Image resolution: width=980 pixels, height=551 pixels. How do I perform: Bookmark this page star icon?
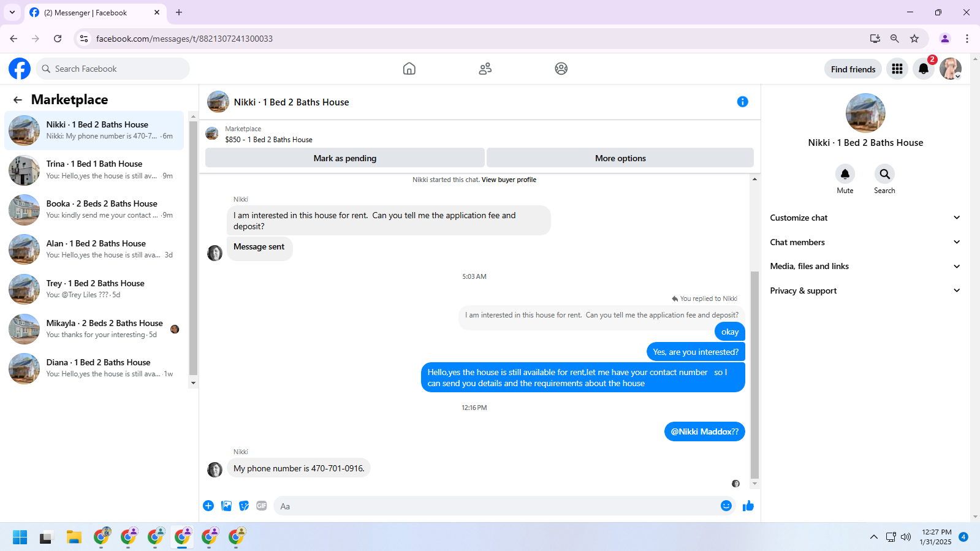914,39
